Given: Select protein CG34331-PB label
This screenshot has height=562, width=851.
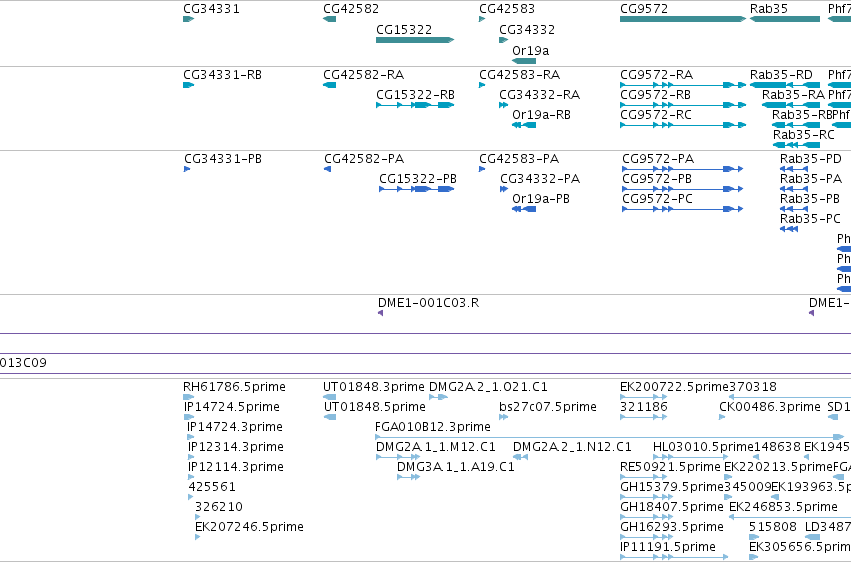Looking at the screenshot, I should [223, 159].
